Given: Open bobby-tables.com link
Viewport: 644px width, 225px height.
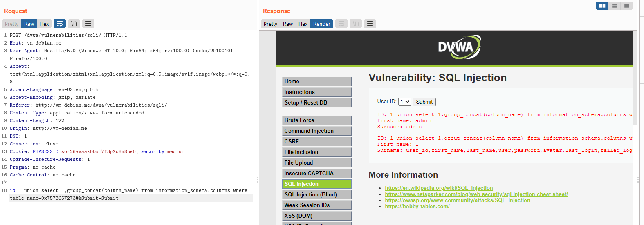Looking at the screenshot, I should click(417, 206).
